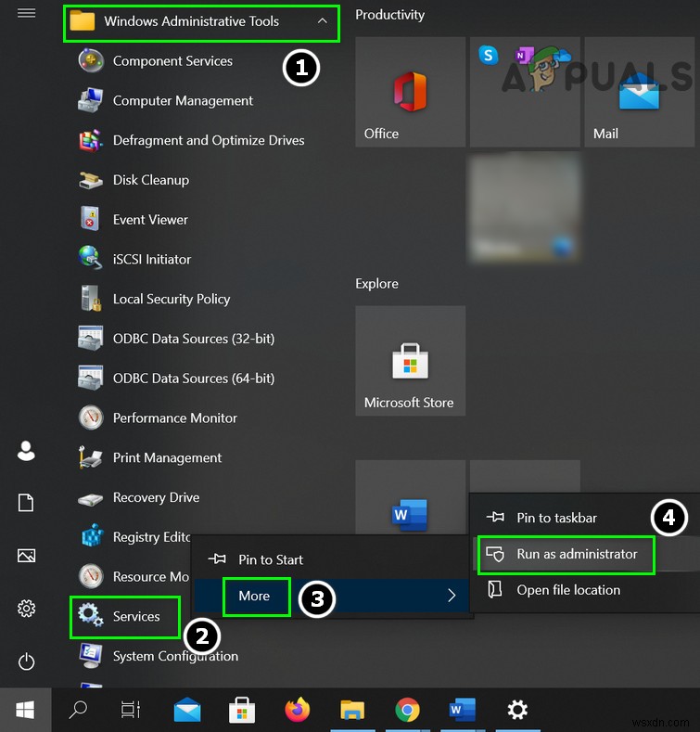Image resolution: width=700 pixels, height=732 pixels.
Task: Open File Explorer from taskbar
Action: (352, 710)
